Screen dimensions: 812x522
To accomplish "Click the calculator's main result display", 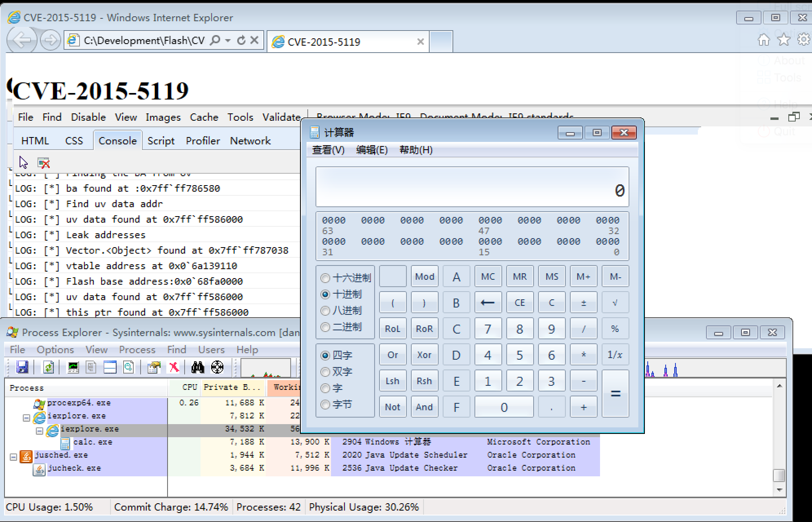I will click(472, 187).
